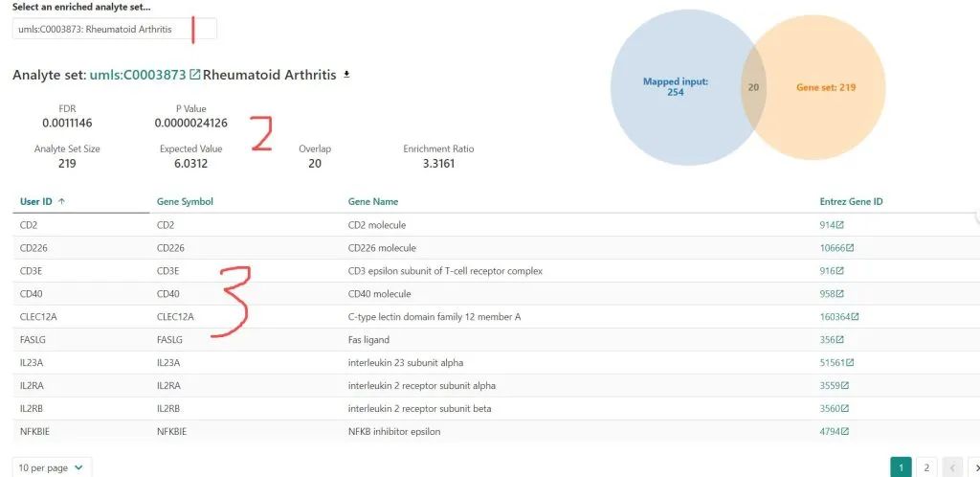Click external link icon after 3560

845,409
